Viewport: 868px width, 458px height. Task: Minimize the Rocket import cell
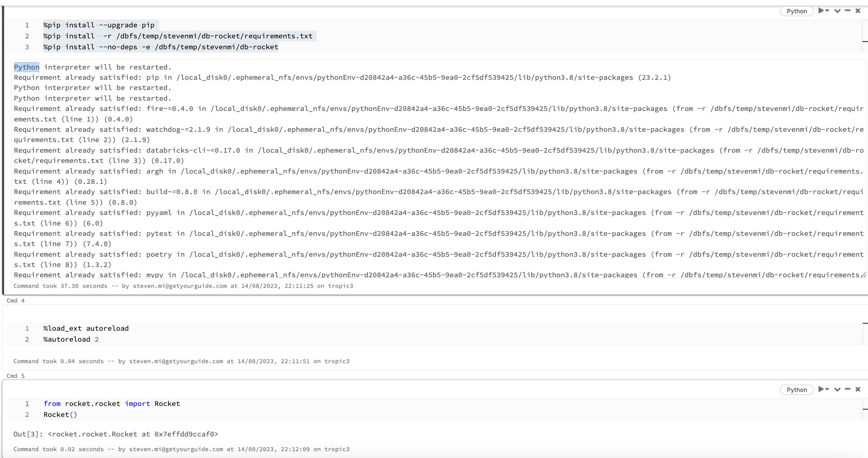847,389
